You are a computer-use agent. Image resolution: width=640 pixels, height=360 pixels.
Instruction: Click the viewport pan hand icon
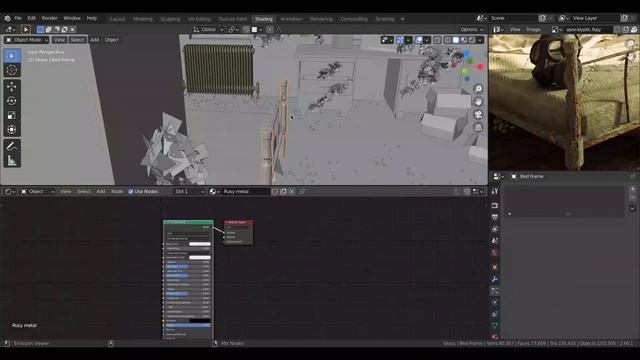(x=478, y=102)
